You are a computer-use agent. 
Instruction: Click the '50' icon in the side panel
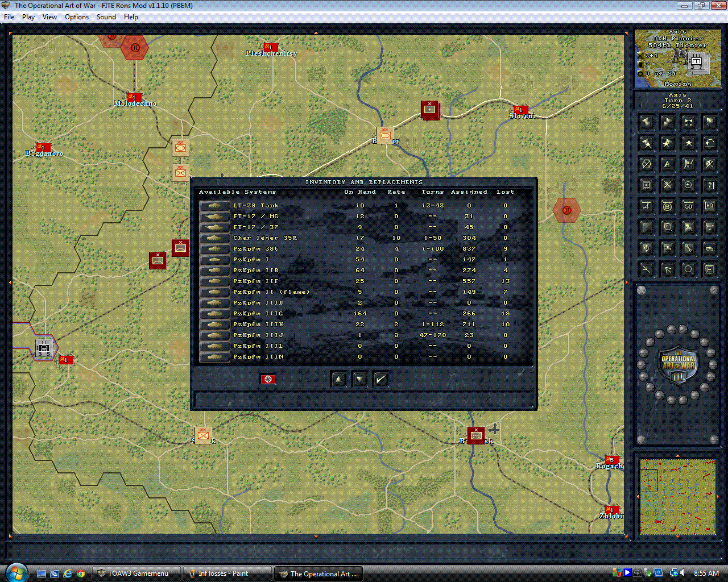coord(688,206)
